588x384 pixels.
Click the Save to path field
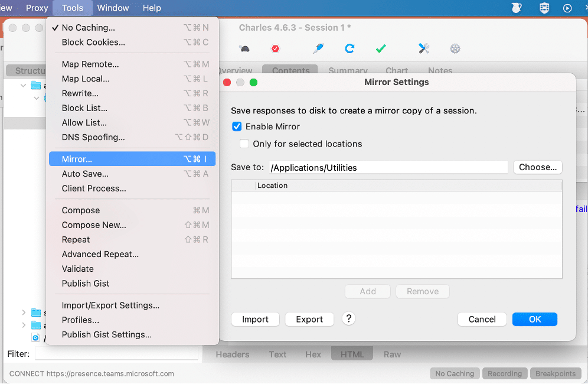pyautogui.click(x=388, y=167)
